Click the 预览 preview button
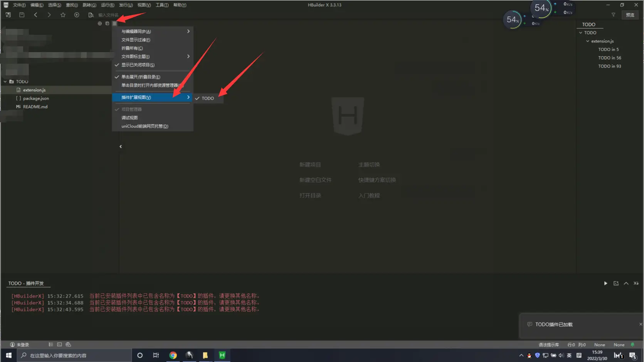 630,15
